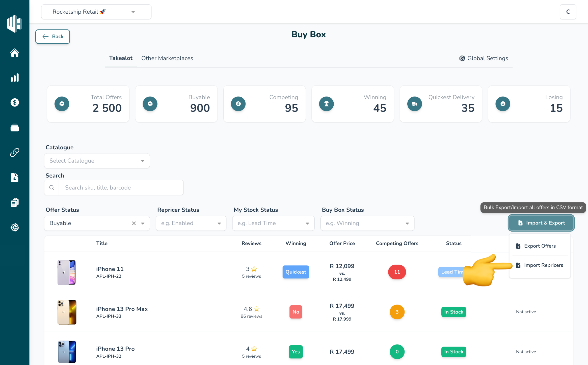
Task: Go back using the Back button
Action: 52,37
